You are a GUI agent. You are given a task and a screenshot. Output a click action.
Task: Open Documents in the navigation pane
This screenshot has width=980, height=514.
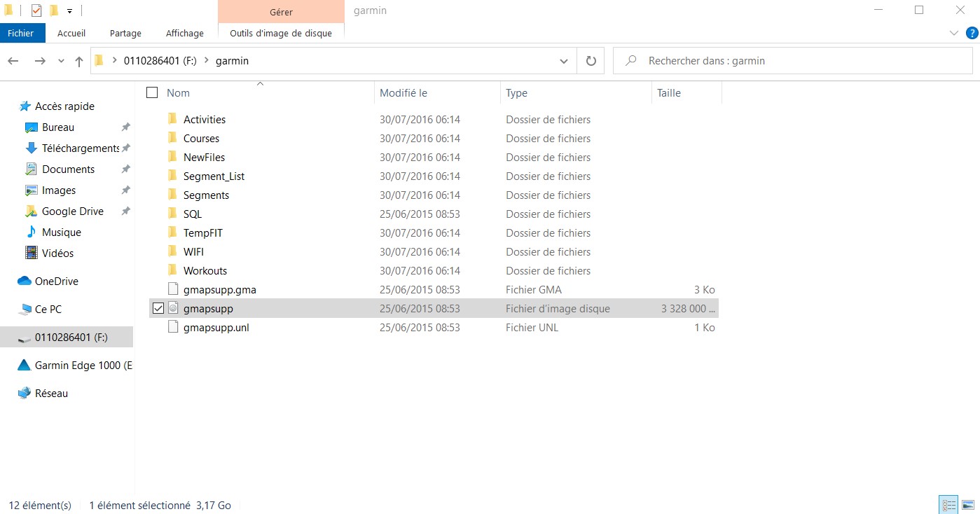tap(68, 169)
